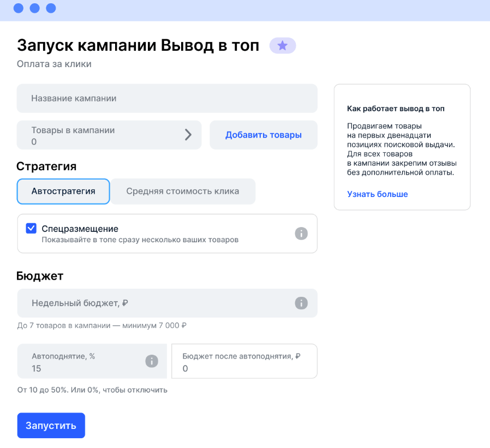Screen dimensions: 490x448
Task: Select the Автостратегия tab
Action: [x=63, y=192]
